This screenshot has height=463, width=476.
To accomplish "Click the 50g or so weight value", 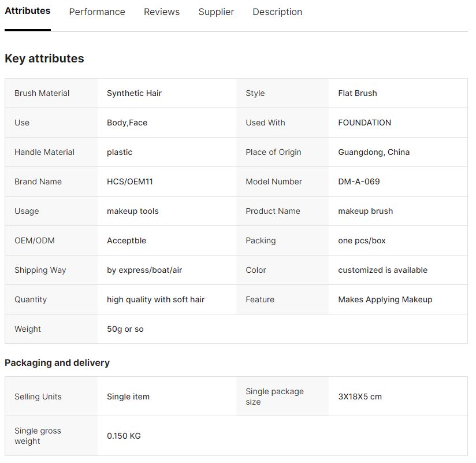I will tap(125, 329).
